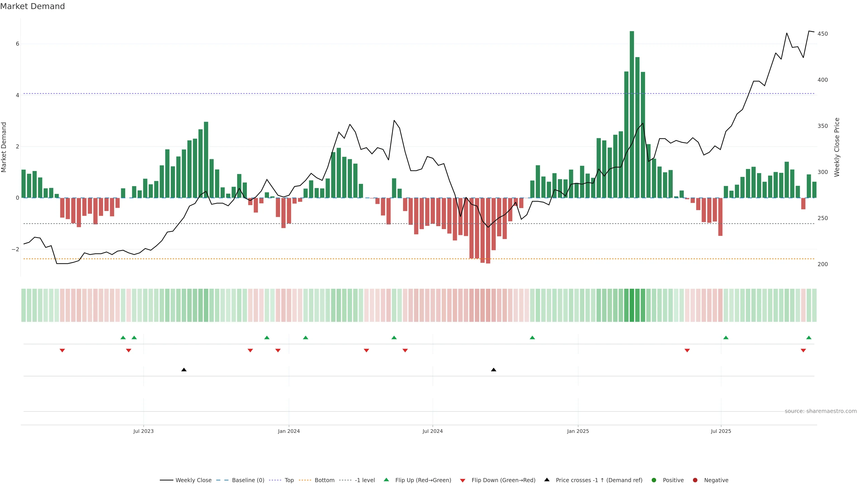Toggle the -1 level legend entry

[365, 480]
